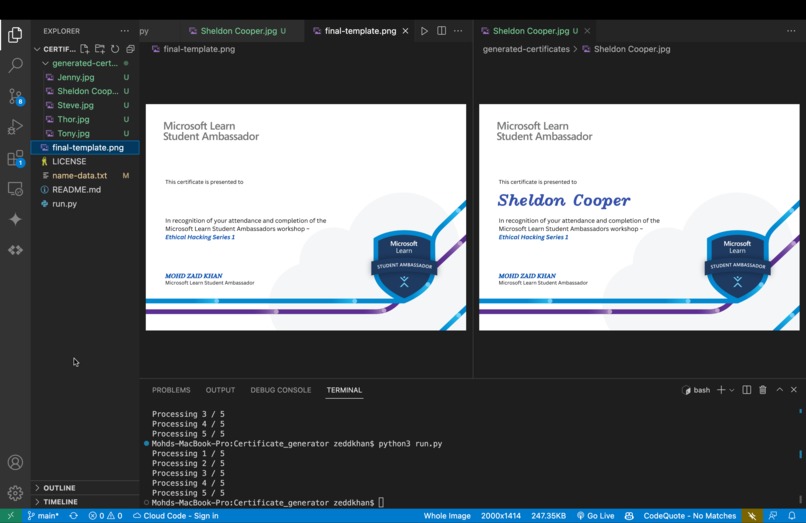Open the Manage settings gear

[15, 493]
